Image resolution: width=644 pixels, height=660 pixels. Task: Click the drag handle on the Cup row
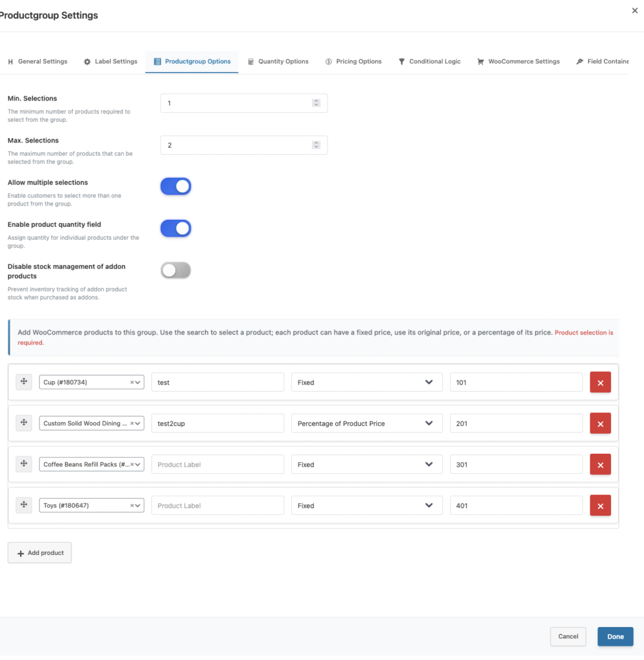[23, 382]
